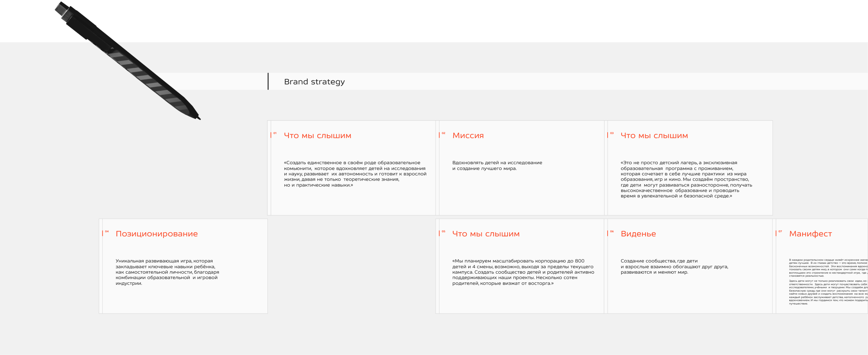Click the paragraph "Создание сообщества, где дети"
This screenshot has height=355, width=868.
(x=674, y=267)
